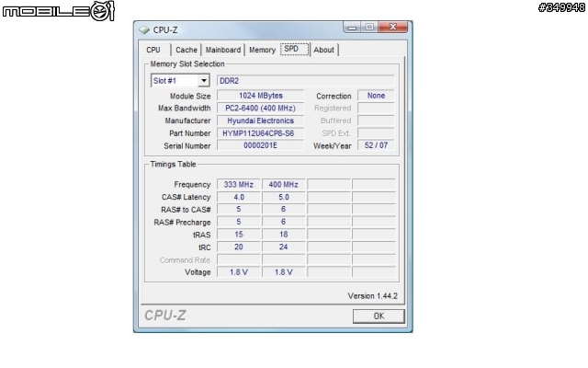The image size is (588, 368).
Task: Open the Mainboard tab
Action: tap(223, 50)
